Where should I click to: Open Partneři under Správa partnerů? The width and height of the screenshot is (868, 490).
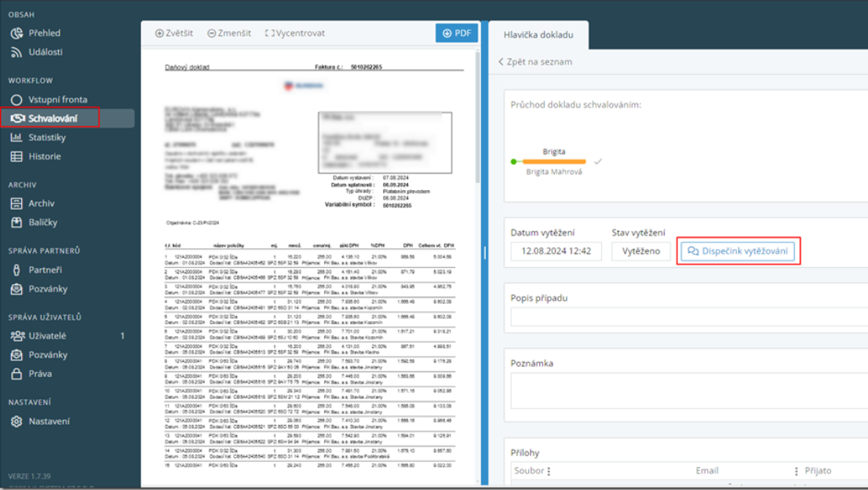(x=45, y=269)
